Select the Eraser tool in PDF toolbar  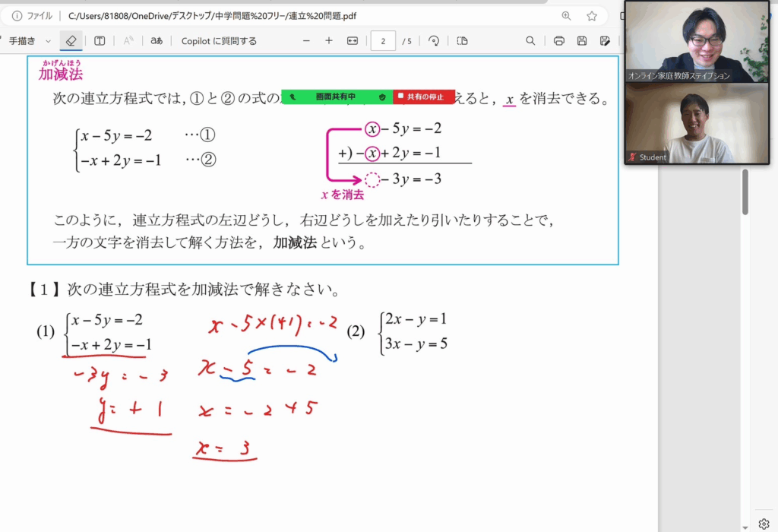pyautogui.click(x=71, y=41)
